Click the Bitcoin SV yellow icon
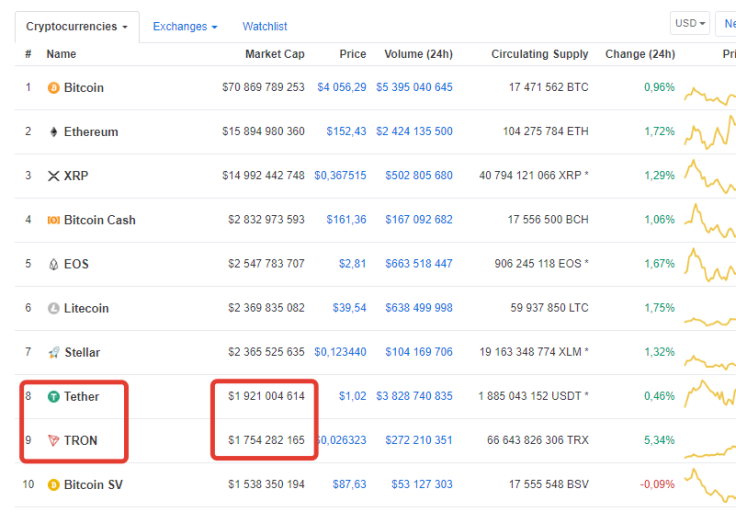The height and width of the screenshot is (512, 736). tap(54, 485)
